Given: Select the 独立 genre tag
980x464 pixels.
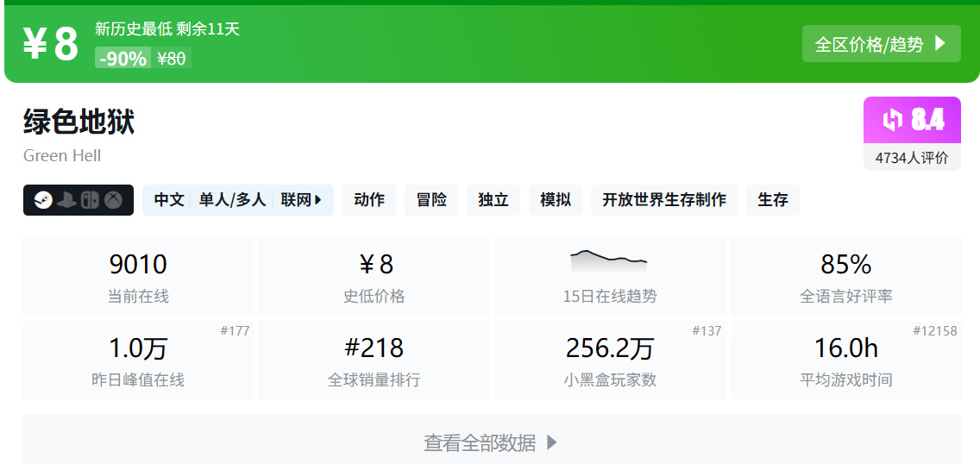Looking at the screenshot, I should [493, 200].
